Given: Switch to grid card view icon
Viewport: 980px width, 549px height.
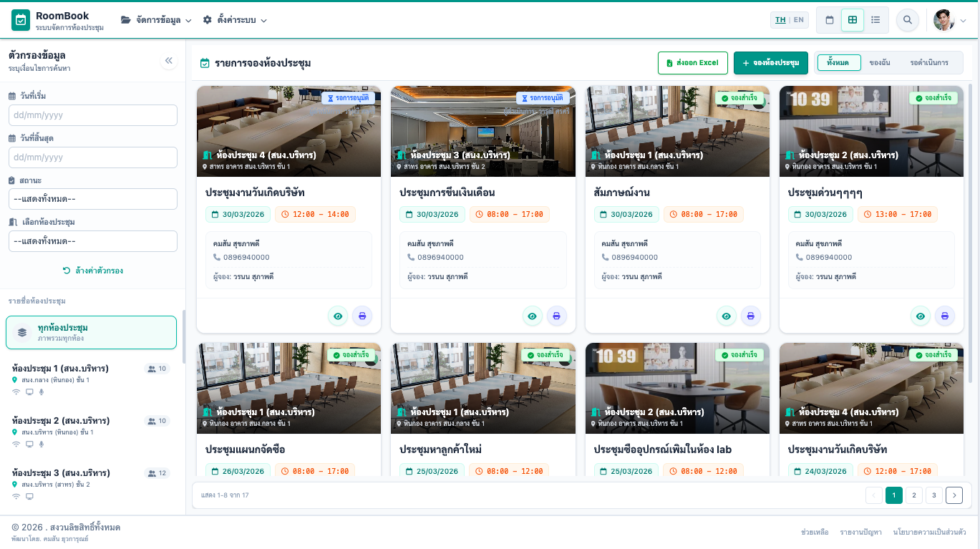Looking at the screenshot, I should (853, 20).
